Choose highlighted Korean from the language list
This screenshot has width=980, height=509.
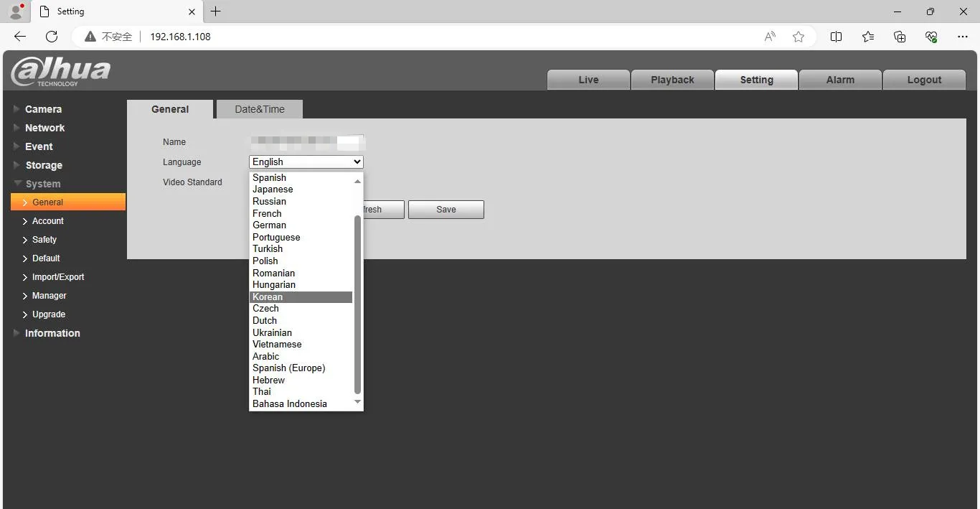(301, 297)
